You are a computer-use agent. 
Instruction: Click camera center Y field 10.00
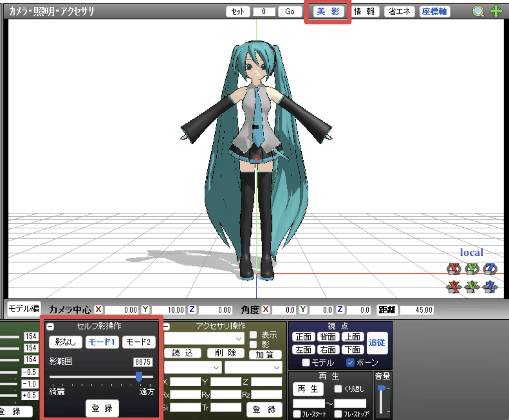click(x=168, y=310)
